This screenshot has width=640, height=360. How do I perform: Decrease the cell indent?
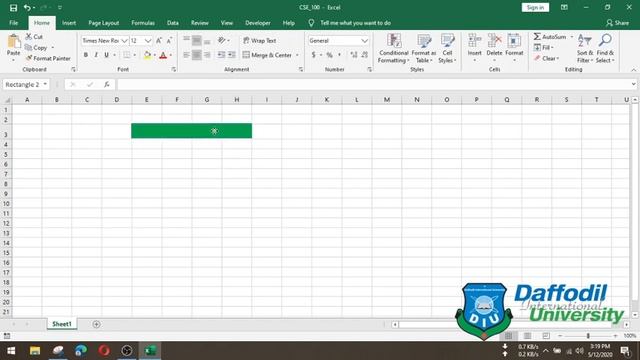(221, 55)
